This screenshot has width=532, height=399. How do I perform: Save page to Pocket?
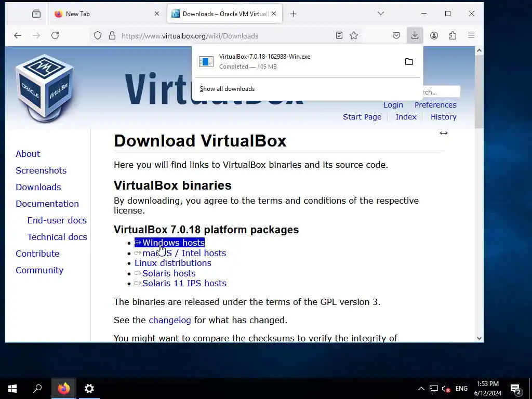pos(396,36)
